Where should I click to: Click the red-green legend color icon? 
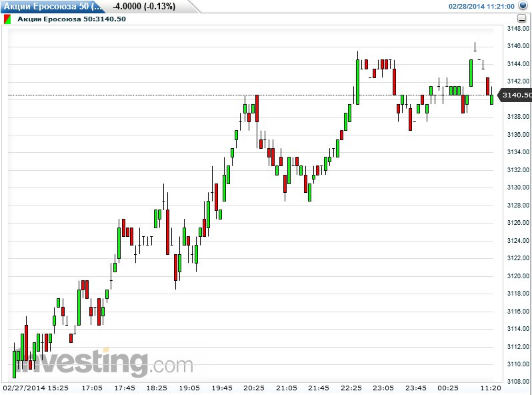click(7, 19)
